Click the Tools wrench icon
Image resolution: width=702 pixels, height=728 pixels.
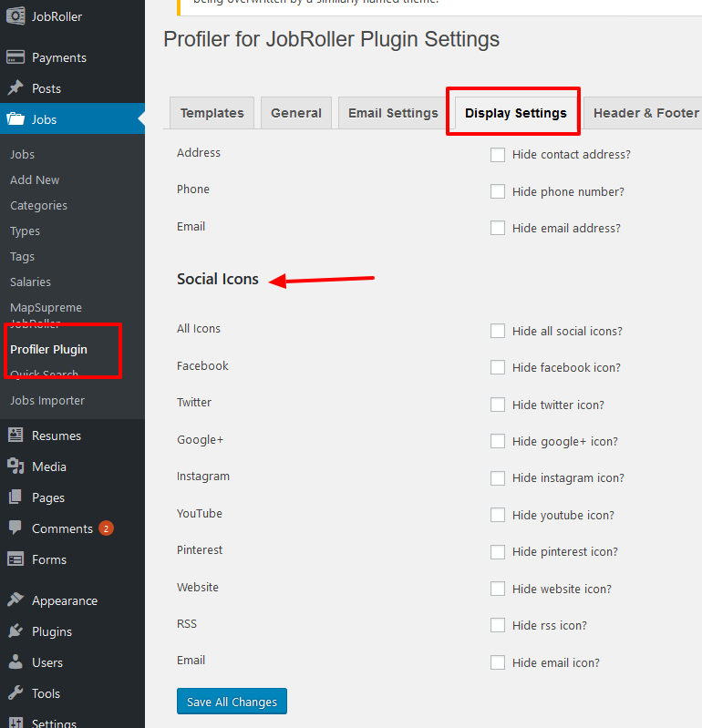pyautogui.click(x=15, y=692)
